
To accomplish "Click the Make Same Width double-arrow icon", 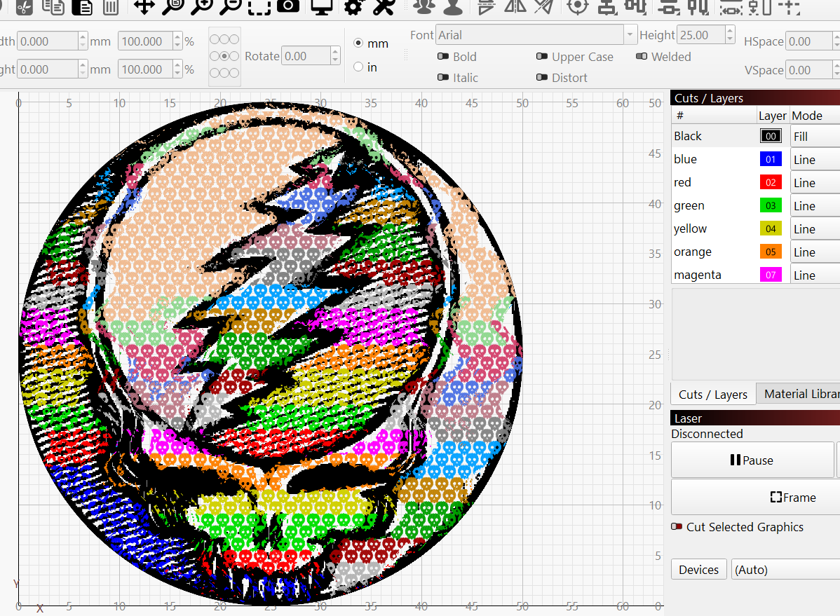I will [x=731, y=7].
